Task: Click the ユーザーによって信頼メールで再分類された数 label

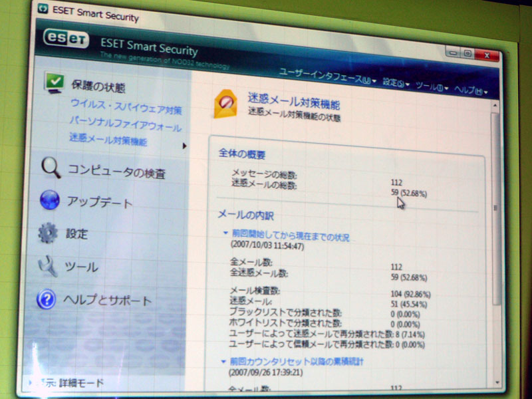Action: (x=311, y=344)
